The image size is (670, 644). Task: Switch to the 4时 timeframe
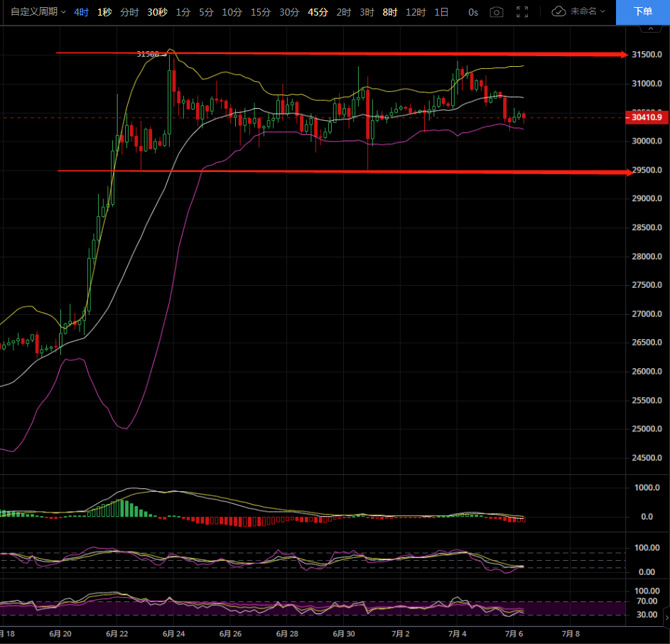82,12
